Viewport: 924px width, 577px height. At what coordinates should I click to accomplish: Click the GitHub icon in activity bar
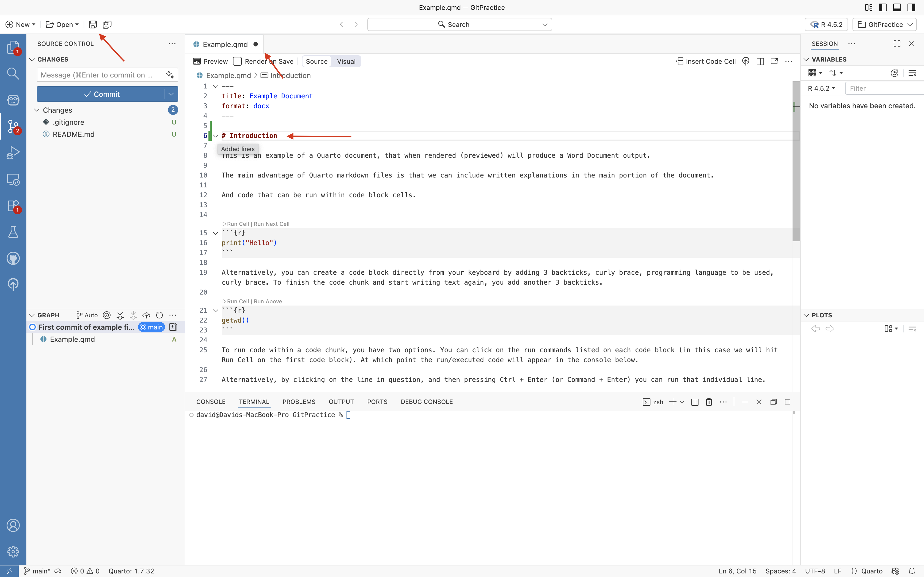click(13, 258)
